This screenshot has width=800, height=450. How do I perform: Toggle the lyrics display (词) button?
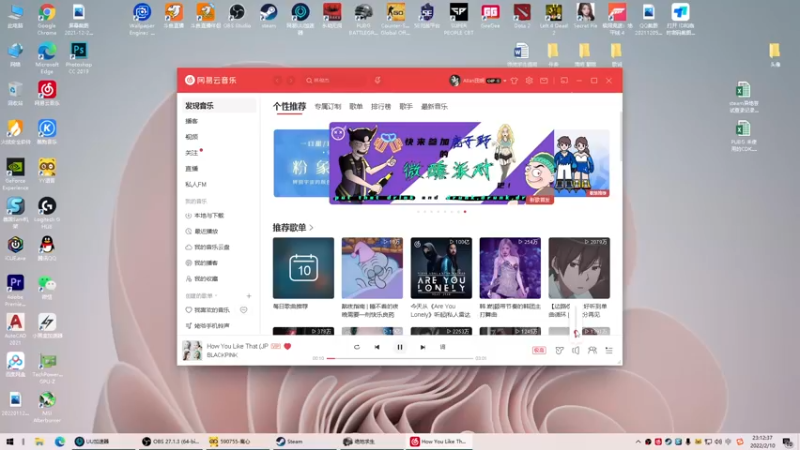442,347
